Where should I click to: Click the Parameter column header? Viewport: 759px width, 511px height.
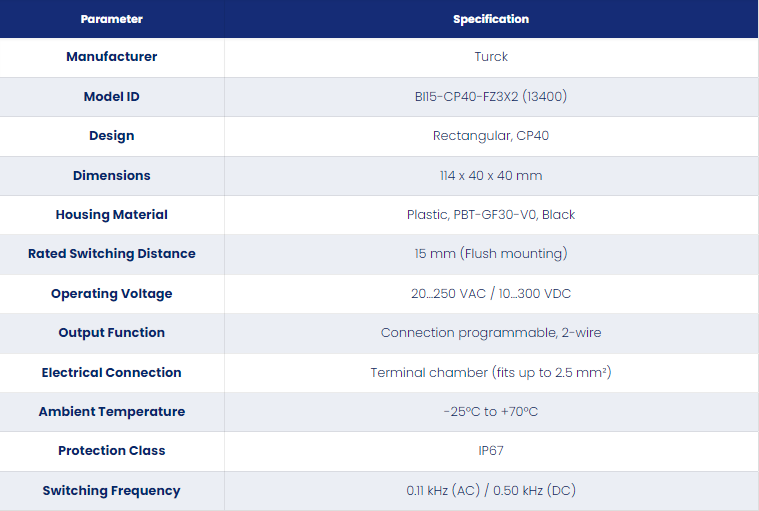coord(111,19)
